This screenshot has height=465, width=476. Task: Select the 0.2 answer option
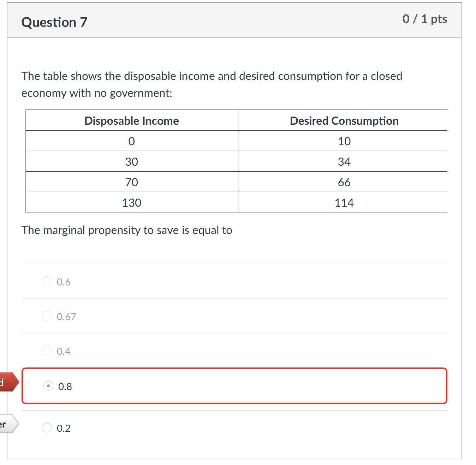[x=47, y=428]
